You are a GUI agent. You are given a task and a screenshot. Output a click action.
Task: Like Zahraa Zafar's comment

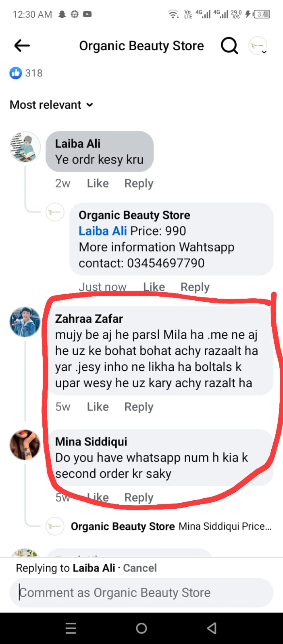pos(98,407)
